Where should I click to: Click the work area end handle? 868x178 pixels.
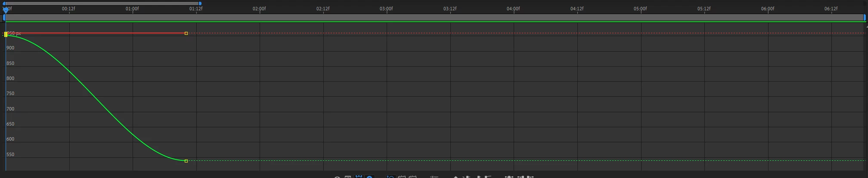864,17
